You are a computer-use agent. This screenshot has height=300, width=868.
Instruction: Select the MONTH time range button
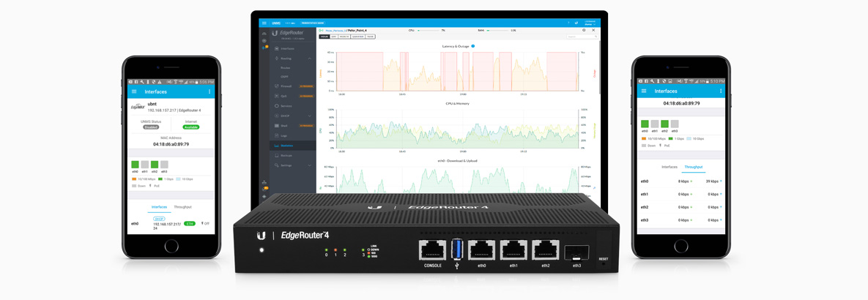[344, 37]
